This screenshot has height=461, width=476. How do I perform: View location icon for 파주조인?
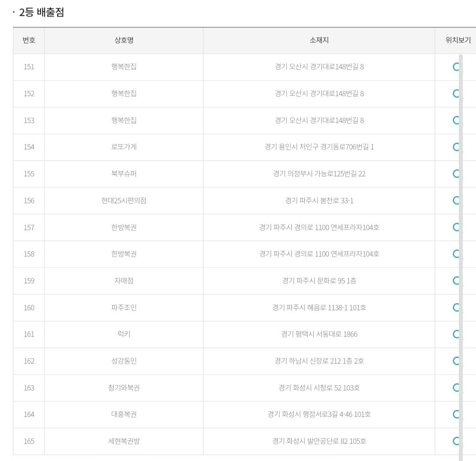point(456,308)
